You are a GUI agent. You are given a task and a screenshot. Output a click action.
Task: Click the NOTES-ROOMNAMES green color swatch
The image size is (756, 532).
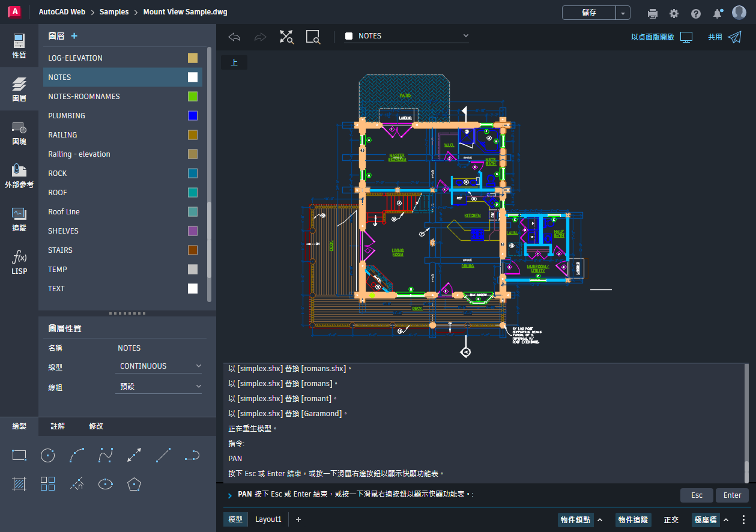193,96
